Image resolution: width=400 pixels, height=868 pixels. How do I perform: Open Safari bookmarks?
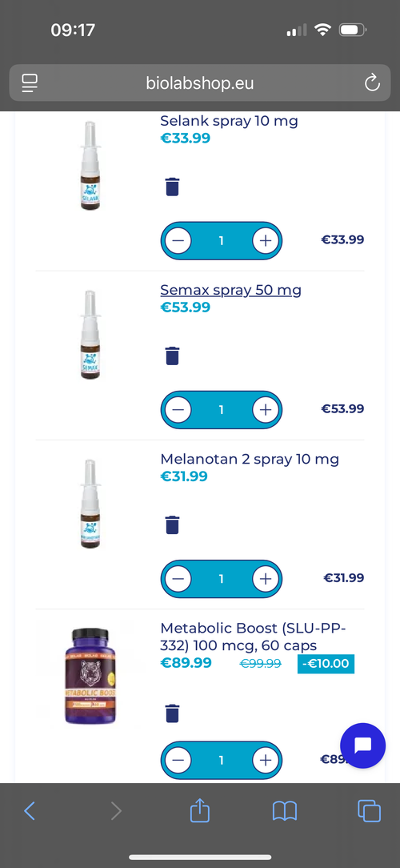click(x=285, y=811)
